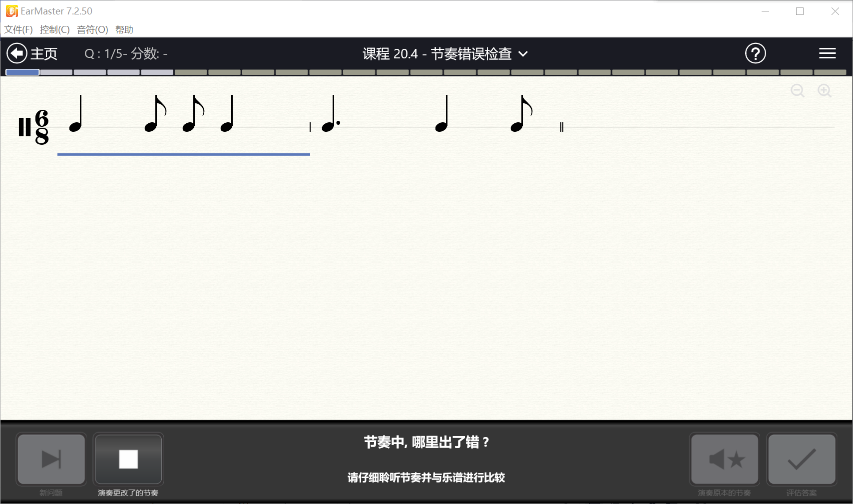Maximize the EarMaster window
The width and height of the screenshot is (853, 504).
click(800, 11)
